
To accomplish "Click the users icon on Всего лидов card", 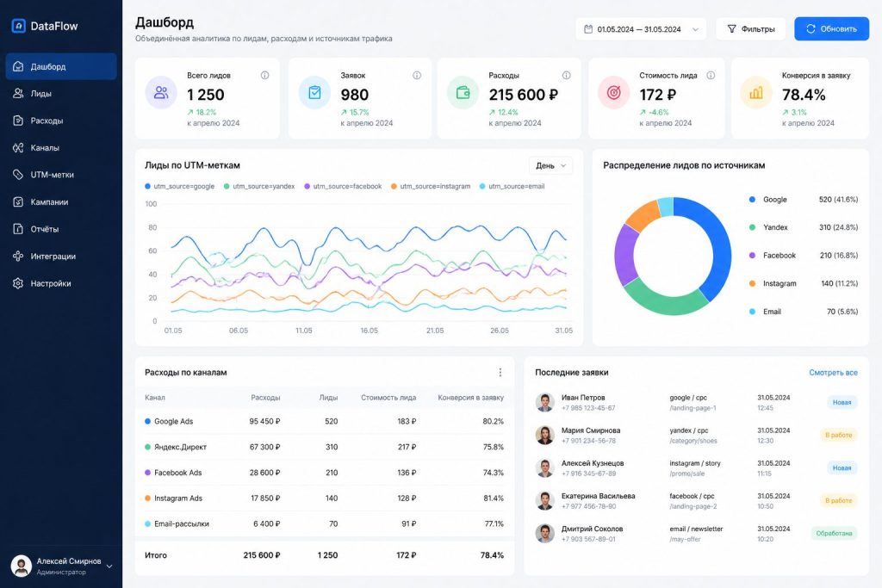I will [161, 92].
